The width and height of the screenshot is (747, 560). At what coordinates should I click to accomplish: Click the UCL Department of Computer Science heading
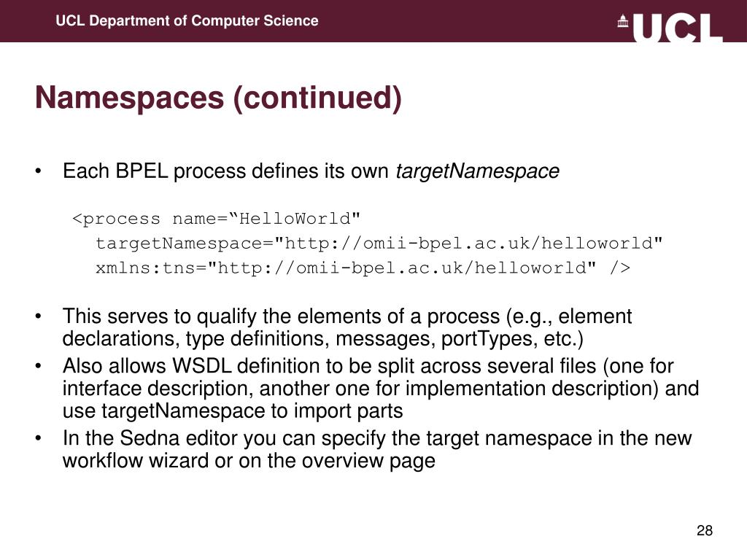click(187, 20)
